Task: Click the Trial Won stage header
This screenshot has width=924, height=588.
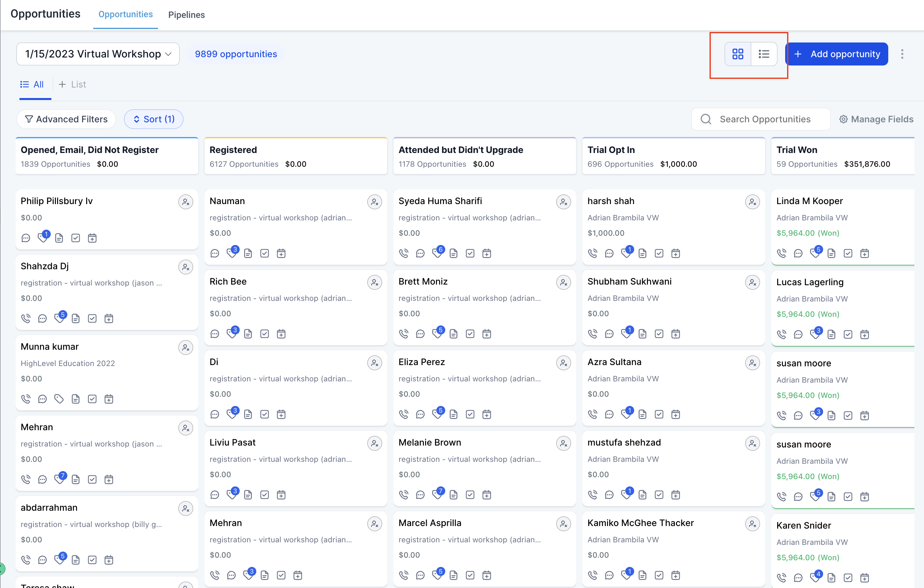Action: click(x=843, y=156)
